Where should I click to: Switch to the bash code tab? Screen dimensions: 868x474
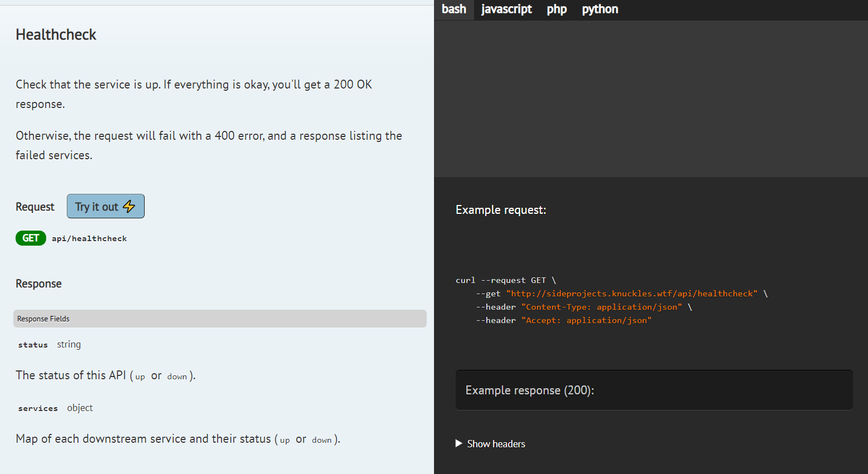click(x=453, y=9)
